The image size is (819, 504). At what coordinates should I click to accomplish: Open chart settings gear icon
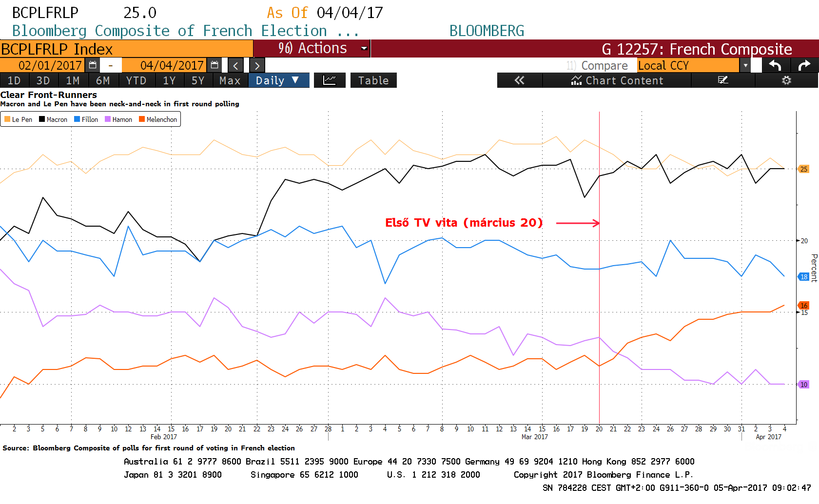pyautogui.click(x=786, y=80)
